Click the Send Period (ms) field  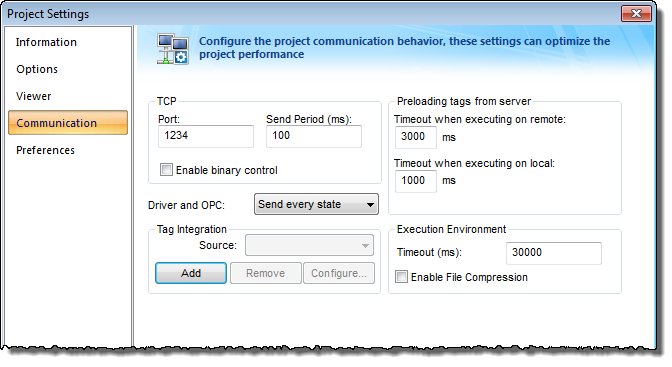pos(314,136)
